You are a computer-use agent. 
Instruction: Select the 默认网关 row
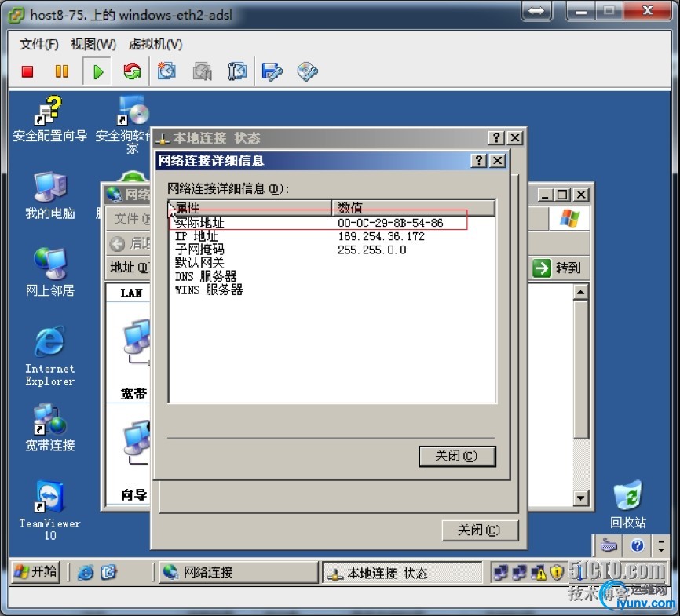[x=332, y=263]
